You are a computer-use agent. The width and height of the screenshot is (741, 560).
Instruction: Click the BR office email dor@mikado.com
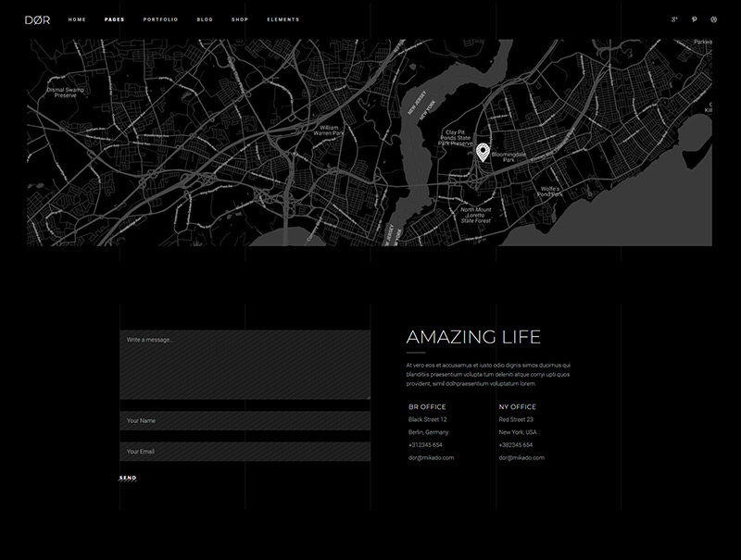tap(432, 458)
